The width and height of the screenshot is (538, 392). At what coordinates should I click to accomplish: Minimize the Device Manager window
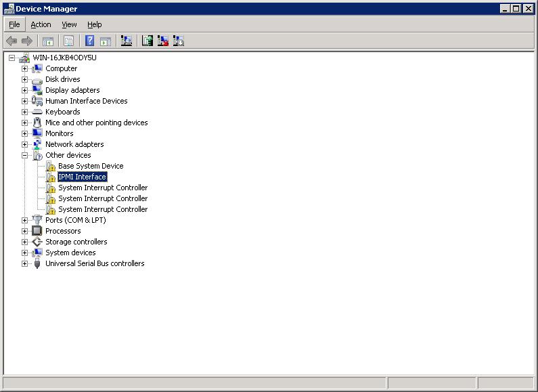tap(505, 9)
